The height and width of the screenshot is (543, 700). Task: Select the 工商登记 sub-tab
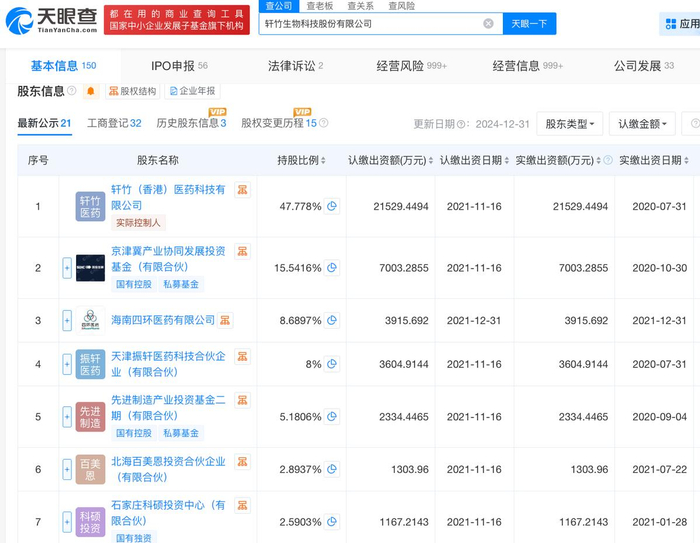click(x=114, y=123)
